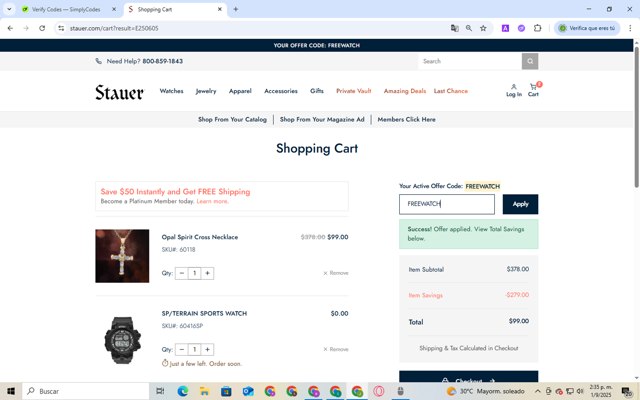640x400 pixels.
Task: Click the translate page icon
Action: click(x=454, y=28)
